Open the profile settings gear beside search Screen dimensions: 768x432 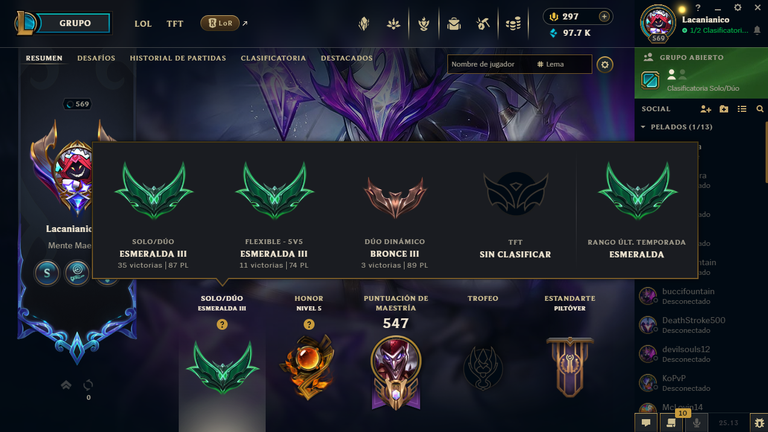click(x=605, y=65)
